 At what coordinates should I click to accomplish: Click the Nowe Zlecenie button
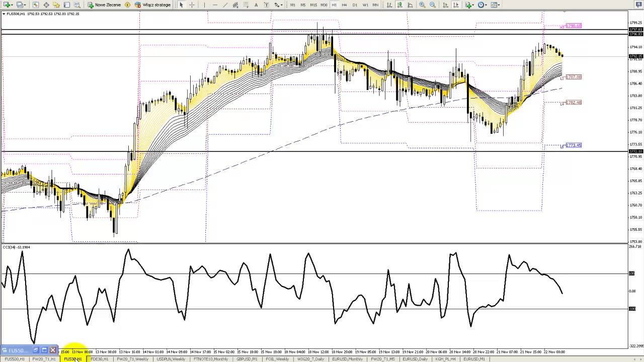(104, 5)
